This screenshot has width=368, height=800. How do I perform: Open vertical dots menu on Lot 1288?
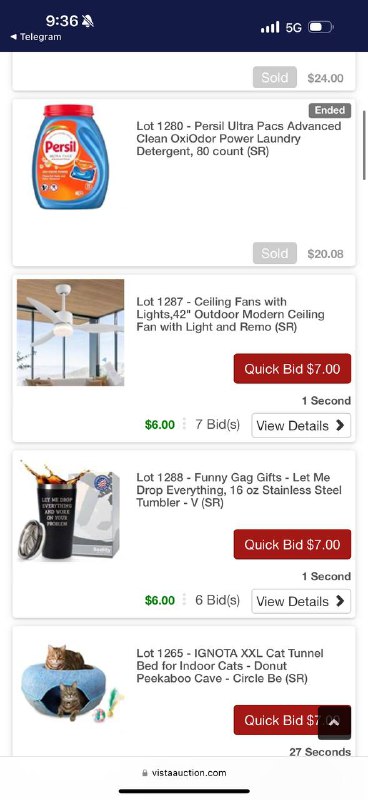(184, 600)
